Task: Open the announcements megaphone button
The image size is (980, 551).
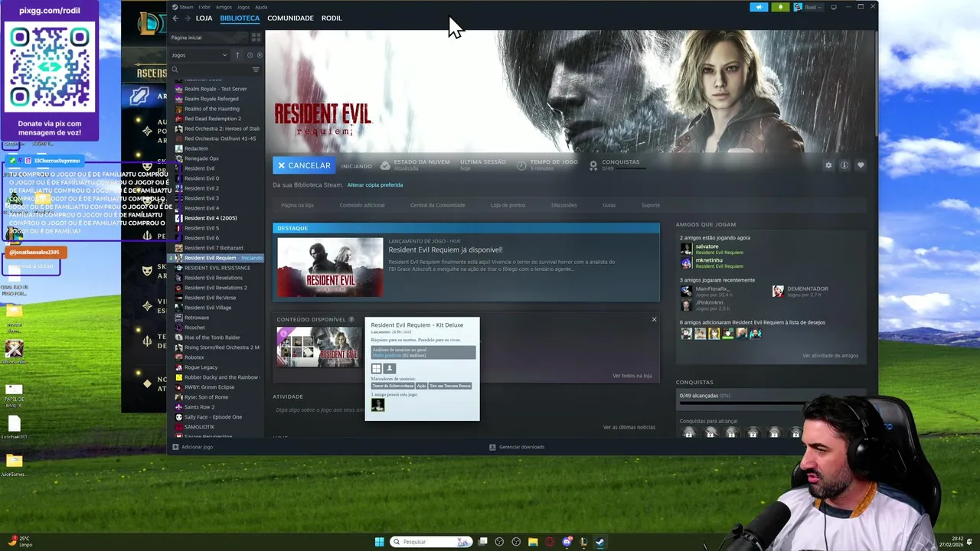Action: coord(759,7)
